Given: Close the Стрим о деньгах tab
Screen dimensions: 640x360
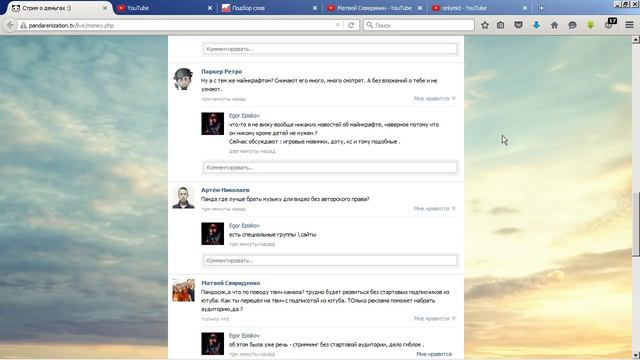Looking at the screenshot, I should click(x=105, y=8).
